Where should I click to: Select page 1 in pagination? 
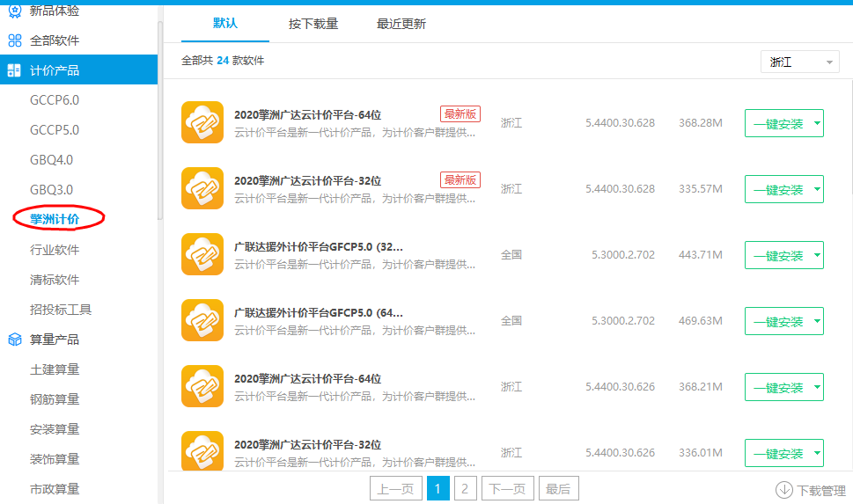click(438, 488)
